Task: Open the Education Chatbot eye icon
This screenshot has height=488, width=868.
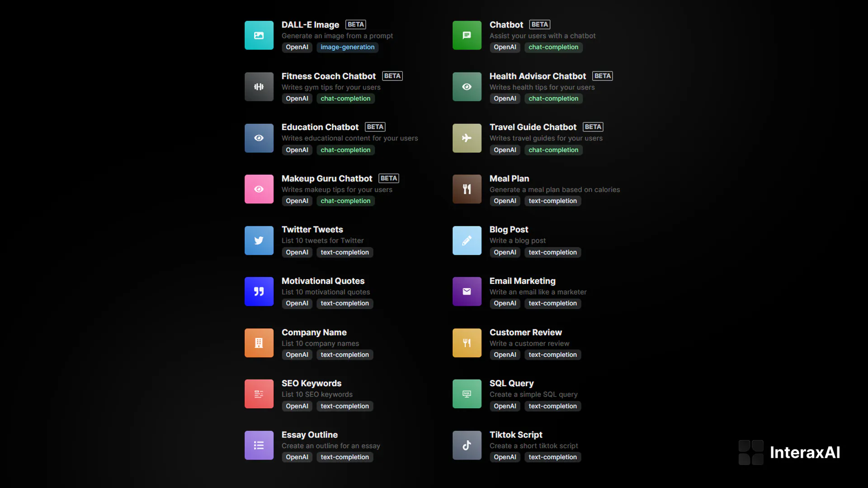Action: point(259,138)
